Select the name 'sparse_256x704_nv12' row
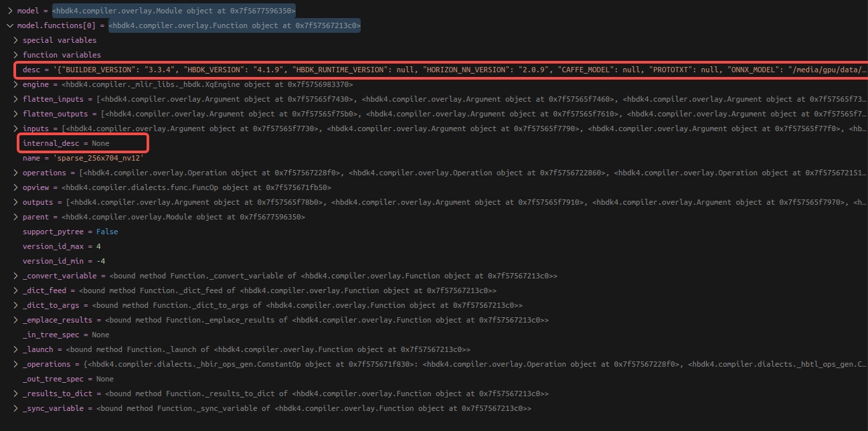This screenshot has height=431, width=868. click(x=83, y=159)
